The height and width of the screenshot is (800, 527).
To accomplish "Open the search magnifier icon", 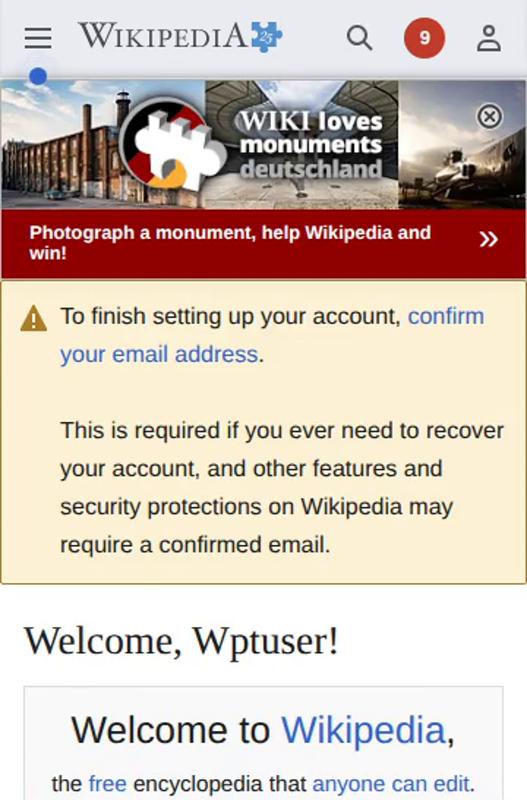I will [359, 38].
